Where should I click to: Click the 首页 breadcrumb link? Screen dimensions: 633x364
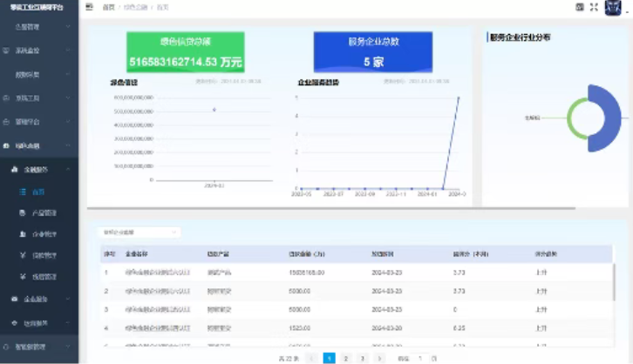point(108,7)
